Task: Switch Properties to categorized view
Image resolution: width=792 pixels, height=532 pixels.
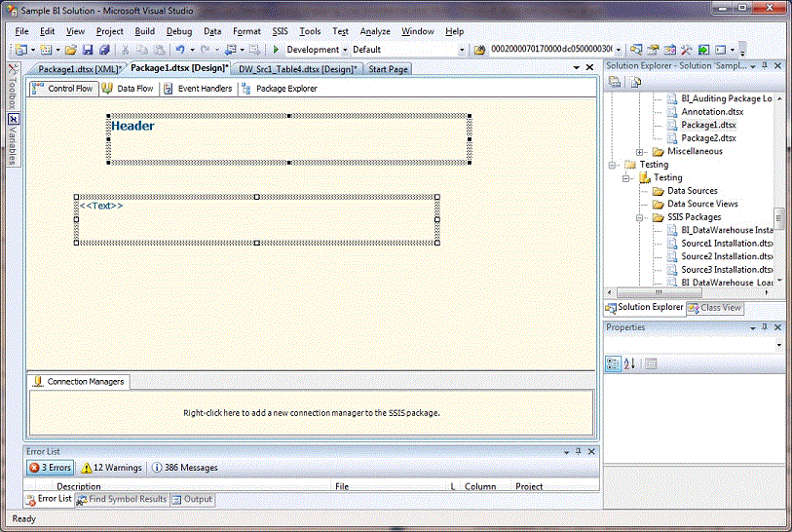Action: tap(614, 363)
